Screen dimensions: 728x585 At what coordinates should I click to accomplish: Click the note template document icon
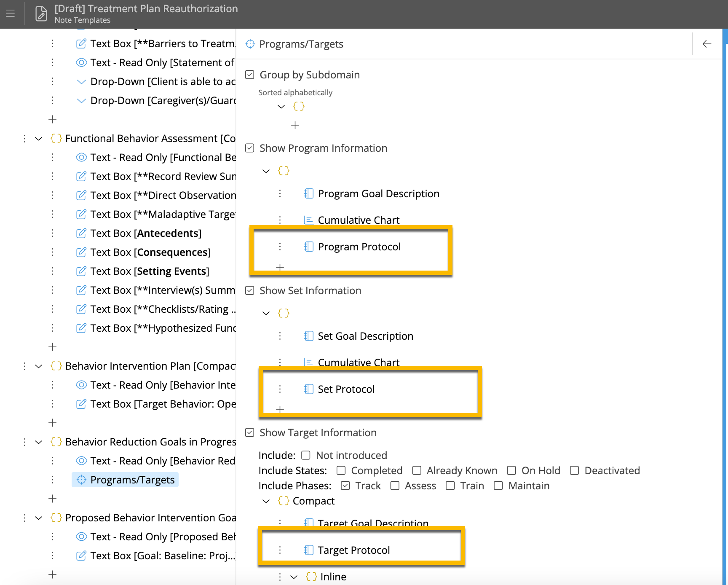[41, 14]
